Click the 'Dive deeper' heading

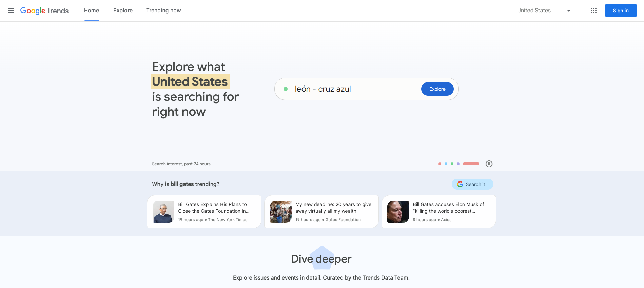pyautogui.click(x=321, y=259)
